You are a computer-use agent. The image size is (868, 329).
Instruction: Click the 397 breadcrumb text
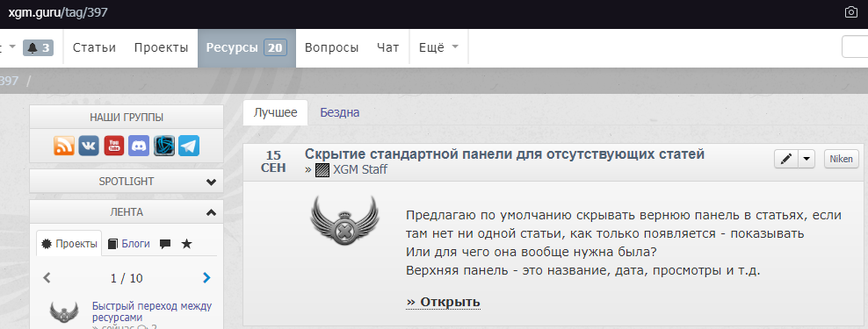click(x=9, y=81)
